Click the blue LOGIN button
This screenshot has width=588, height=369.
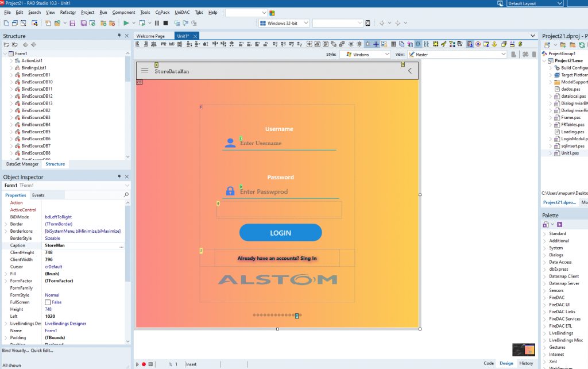(280, 233)
